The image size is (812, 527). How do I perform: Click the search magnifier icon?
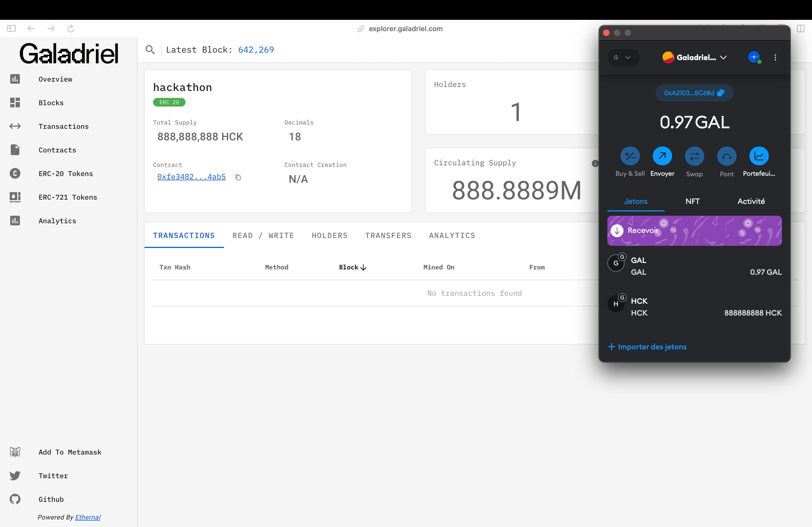[150, 50]
